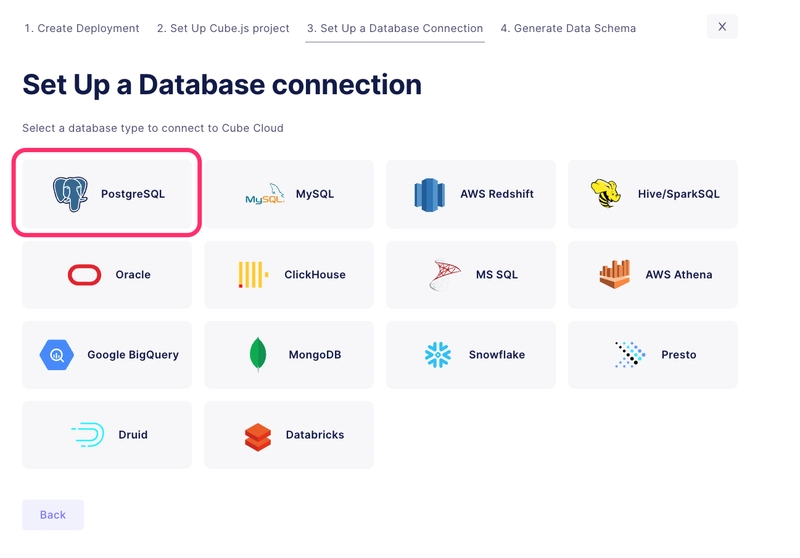The width and height of the screenshot is (800, 558).
Task: Click the MongoDB green leaf logo
Action: click(258, 354)
